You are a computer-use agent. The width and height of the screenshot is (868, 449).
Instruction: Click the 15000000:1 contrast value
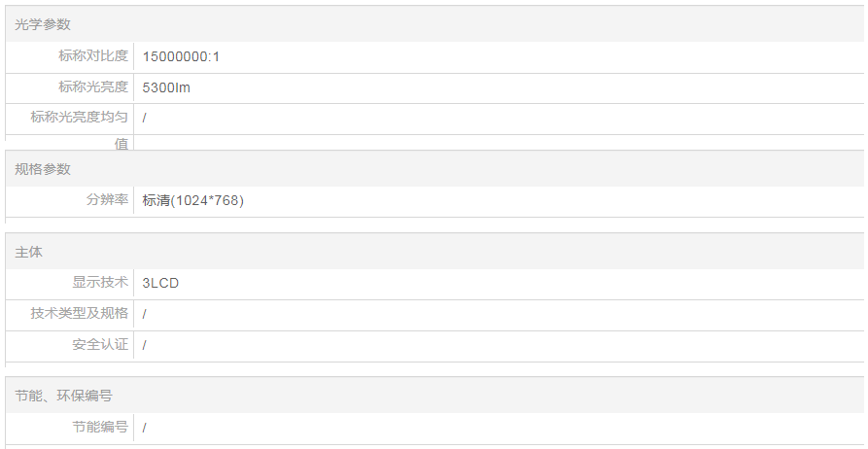(x=181, y=56)
